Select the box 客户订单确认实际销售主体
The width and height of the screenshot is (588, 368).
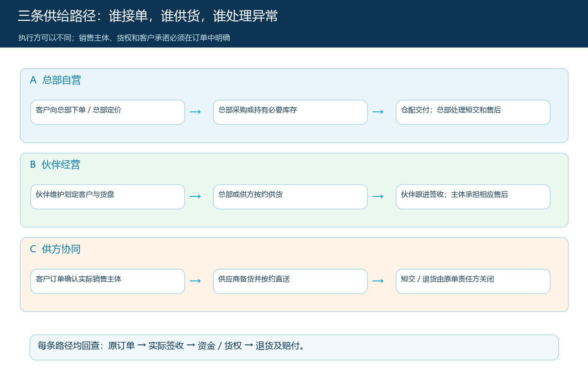[108, 281]
